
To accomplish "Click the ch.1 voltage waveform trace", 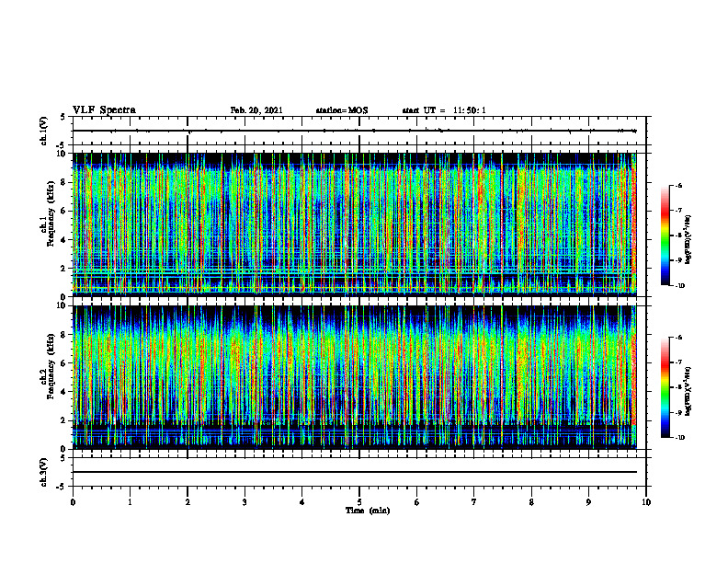I will point(355,131).
